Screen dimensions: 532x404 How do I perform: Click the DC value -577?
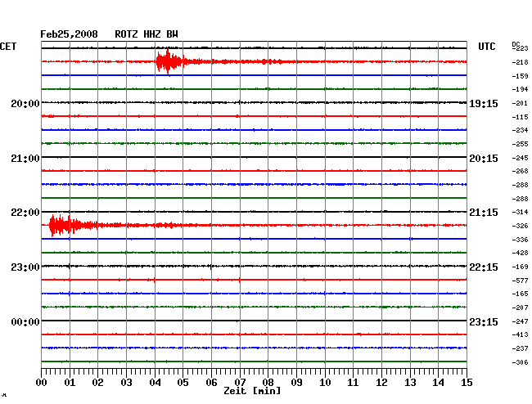(x=520, y=281)
